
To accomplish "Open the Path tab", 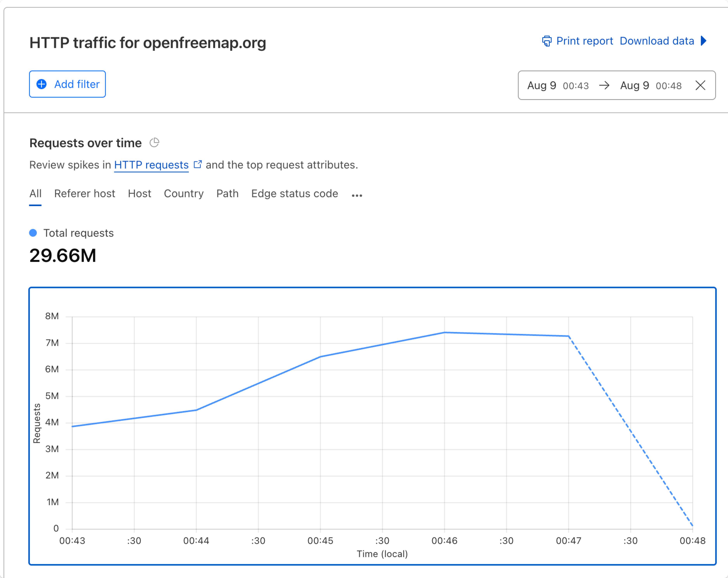I will [227, 193].
